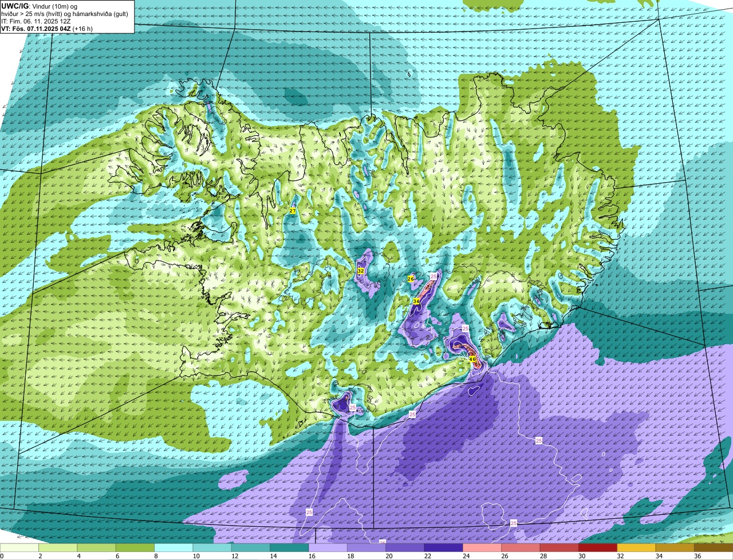The width and height of the screenshot is (733, 560).
Task: Click the legend tick label '24'
Action: coord(466,556)
